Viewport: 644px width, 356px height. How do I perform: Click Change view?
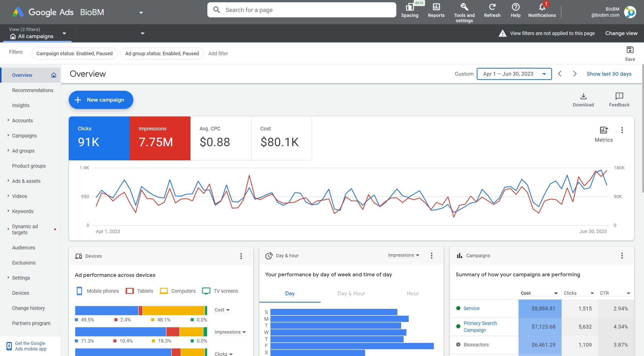point(621,33)
